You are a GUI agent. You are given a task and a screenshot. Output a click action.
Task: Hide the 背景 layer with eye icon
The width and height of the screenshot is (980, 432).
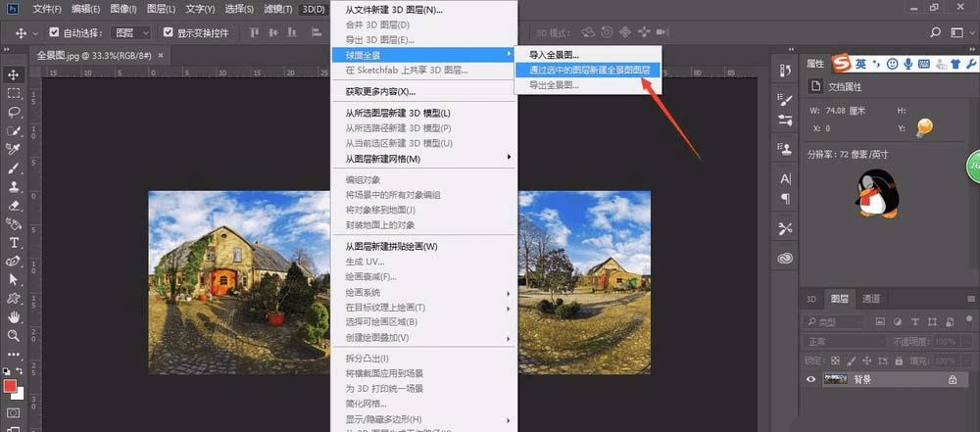click(811, 379)
